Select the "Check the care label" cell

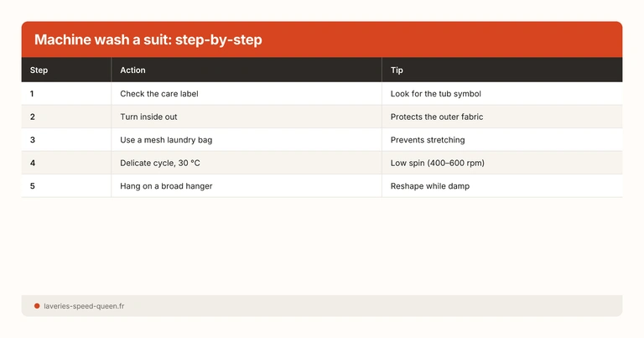point(160,94)
